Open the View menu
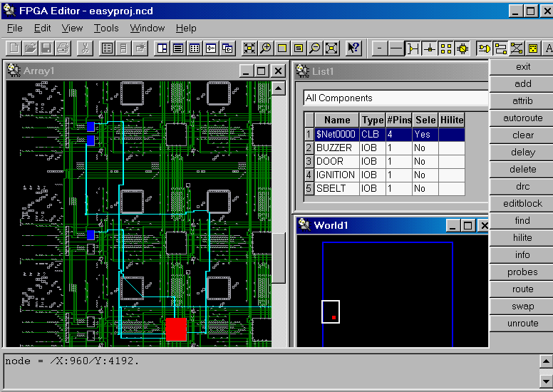 [x=72, y=29]
